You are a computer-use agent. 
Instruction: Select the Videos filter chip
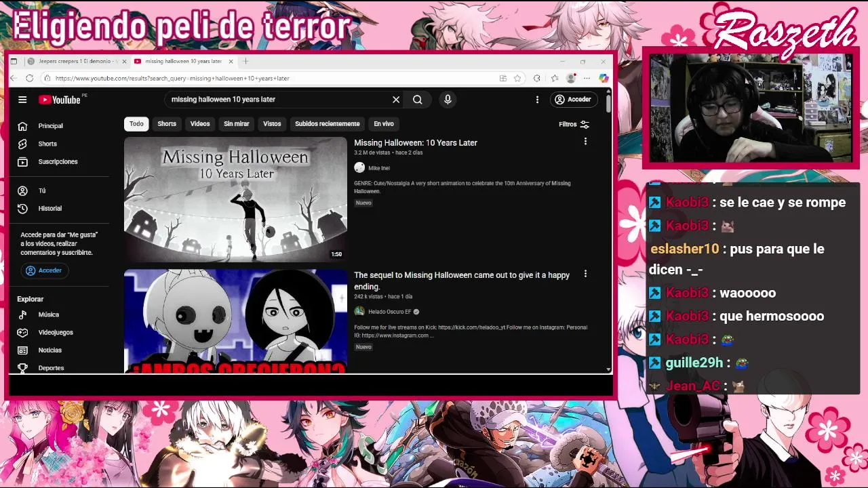[x=200, y=124]
